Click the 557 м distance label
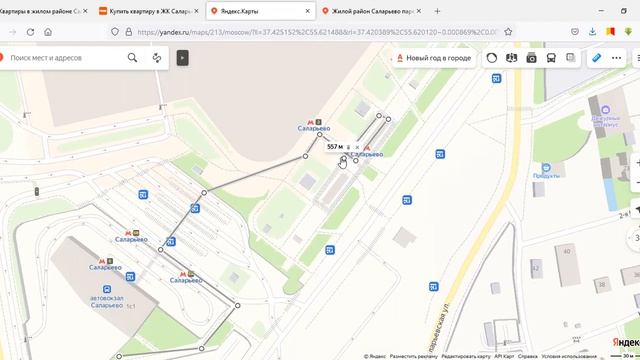 coord(335,147)
